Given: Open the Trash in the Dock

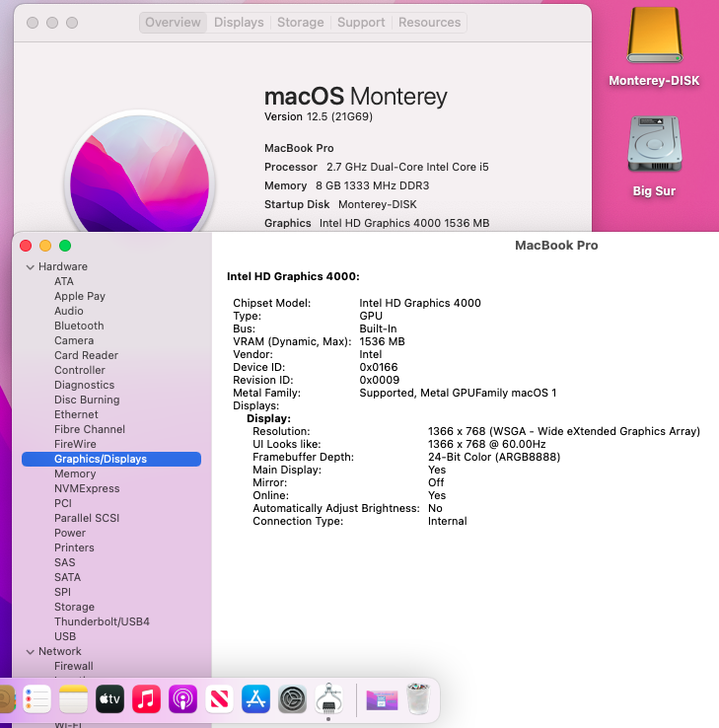Looking at the screenshot, I should tap(418, 698).
